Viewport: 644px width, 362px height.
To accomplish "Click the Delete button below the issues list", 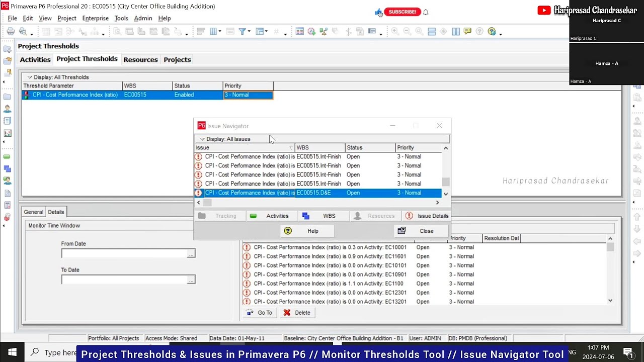I will (x=297, y=313).
